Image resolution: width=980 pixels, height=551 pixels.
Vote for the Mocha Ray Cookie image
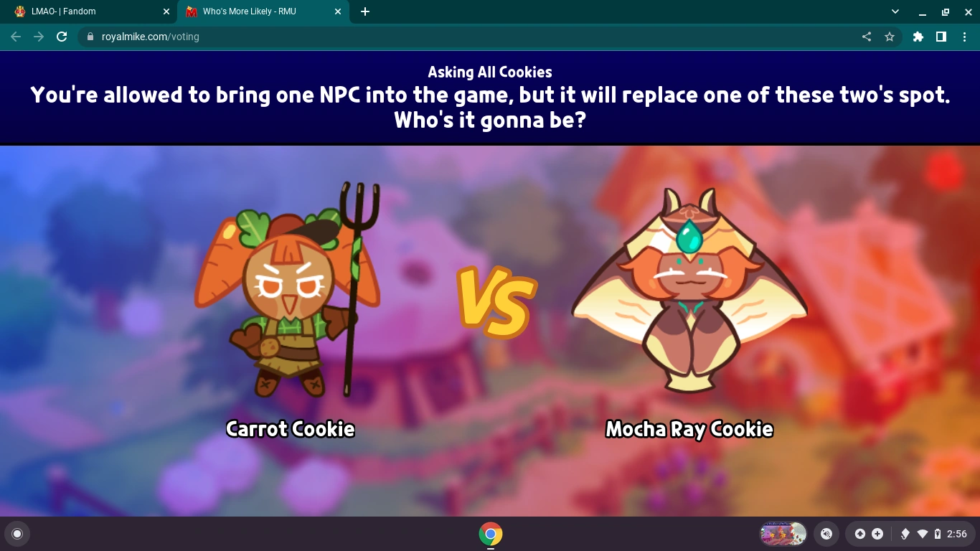point(689,290)
